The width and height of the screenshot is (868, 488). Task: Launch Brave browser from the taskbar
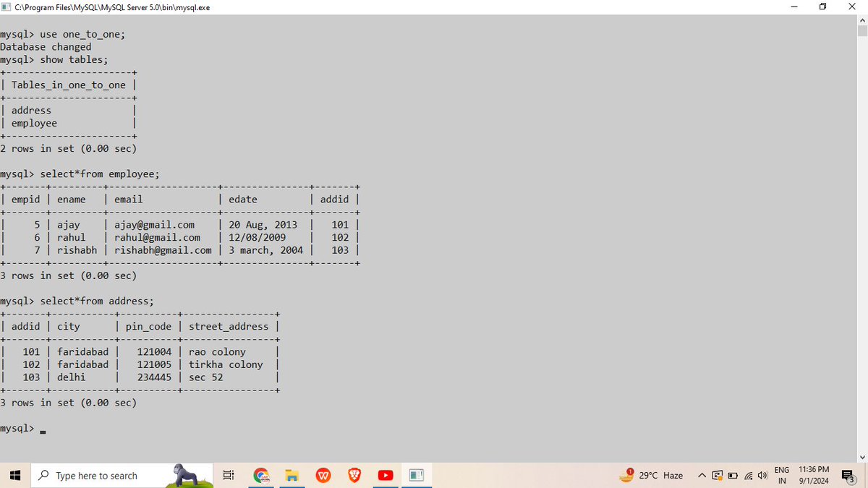tap(354, 475)
